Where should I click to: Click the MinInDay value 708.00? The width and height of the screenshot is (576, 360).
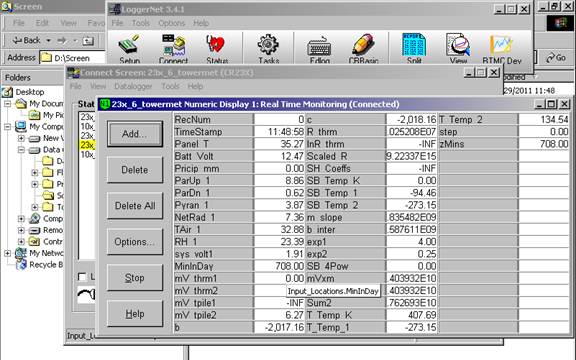click(x=279, y=266)
